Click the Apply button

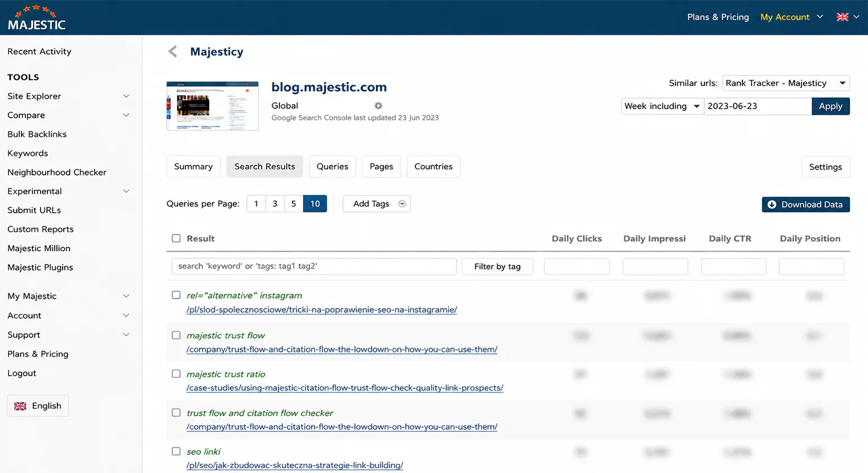(x=831, y=106)
